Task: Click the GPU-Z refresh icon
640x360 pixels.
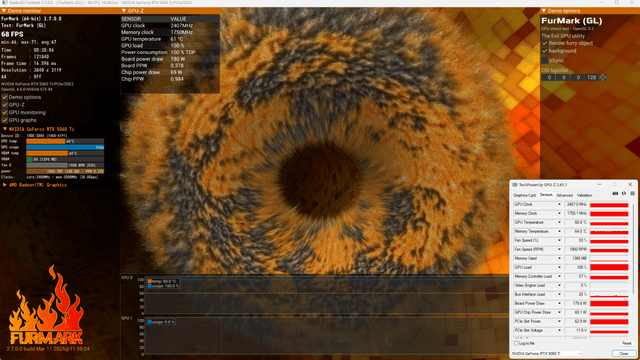Action: [624, 194]
